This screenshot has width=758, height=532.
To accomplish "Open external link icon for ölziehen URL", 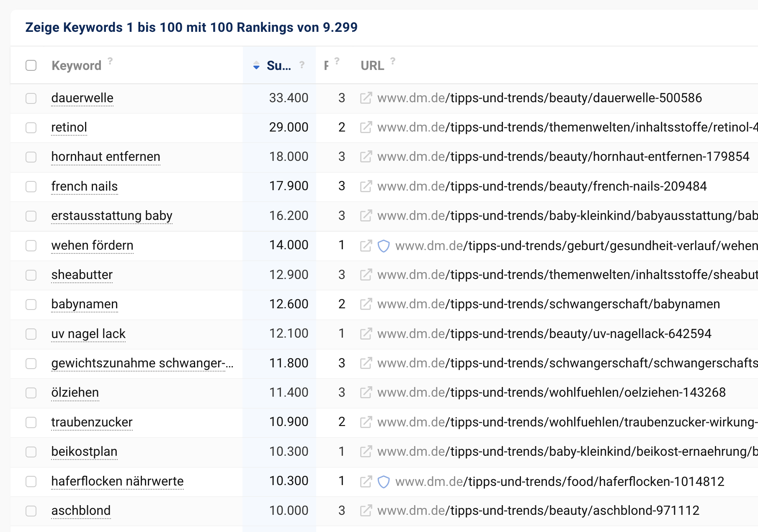I will point(366,393).
